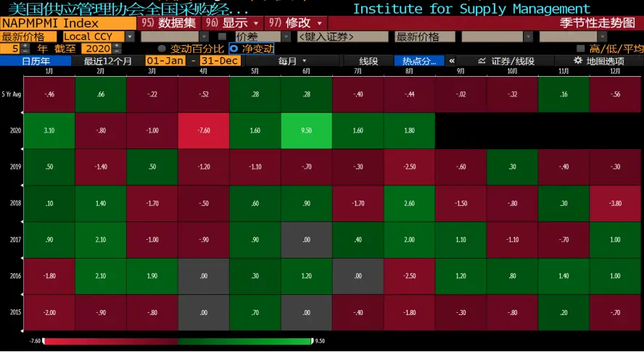Open the 每月 frequency dropdown
Viewport: 644px width, 352px height.
(x=292, y=61)
